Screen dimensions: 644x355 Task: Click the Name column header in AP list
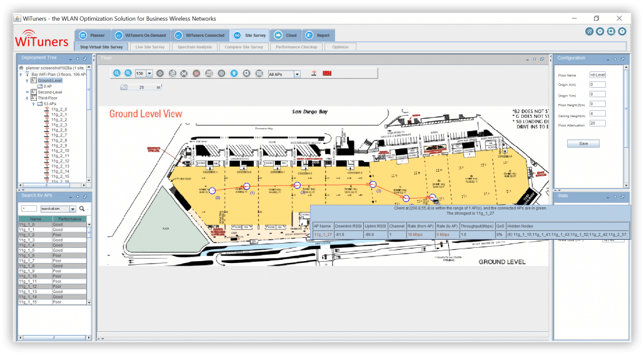[35, 219]
